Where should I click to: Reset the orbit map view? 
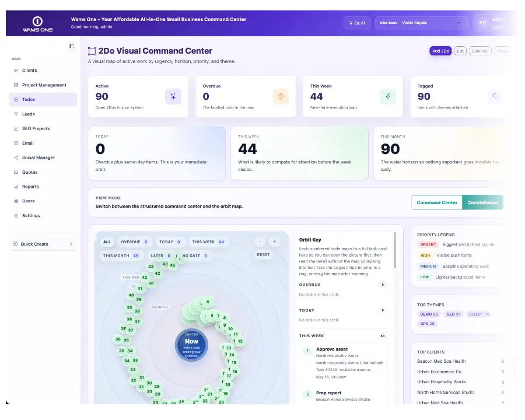[x=263, y=254]
